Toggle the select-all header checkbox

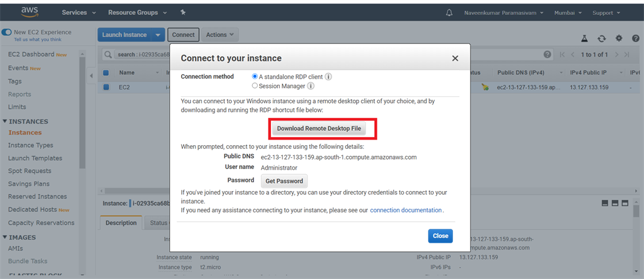[x=106, y=73]
